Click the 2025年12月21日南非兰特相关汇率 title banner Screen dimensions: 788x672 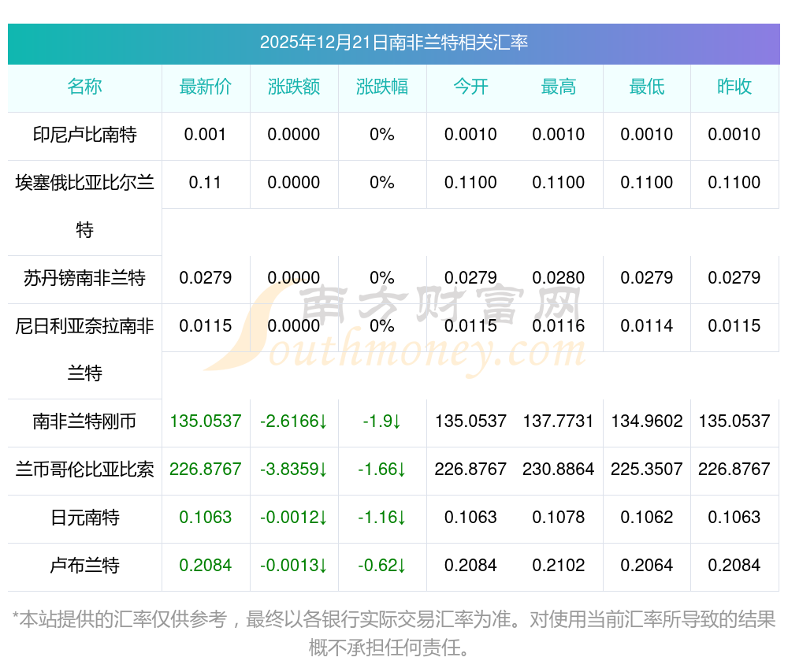point(393,43)
